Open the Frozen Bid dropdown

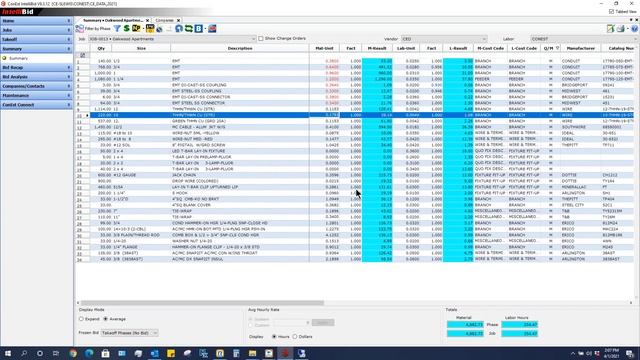[x=129, y=333]
